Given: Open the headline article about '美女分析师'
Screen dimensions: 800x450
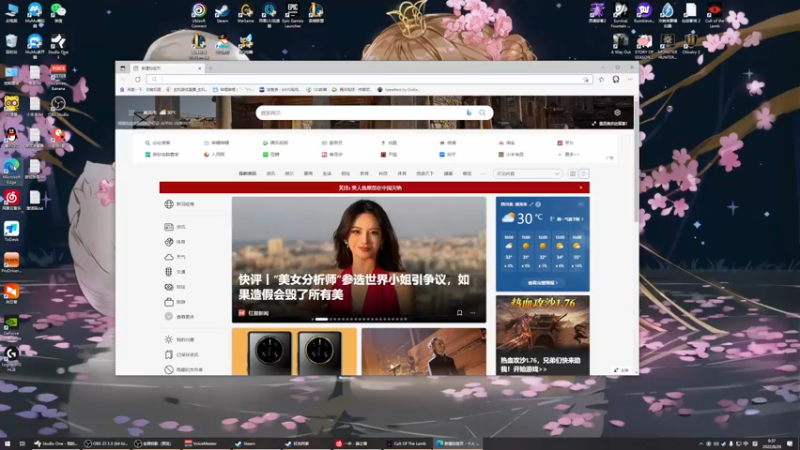Looking at the screenshot, I should point(359,260).
